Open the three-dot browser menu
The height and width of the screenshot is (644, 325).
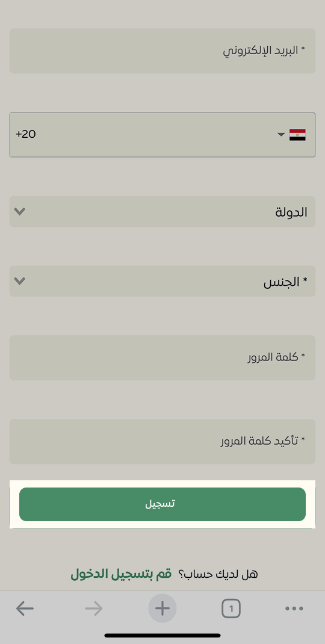(x=294, y=608)
